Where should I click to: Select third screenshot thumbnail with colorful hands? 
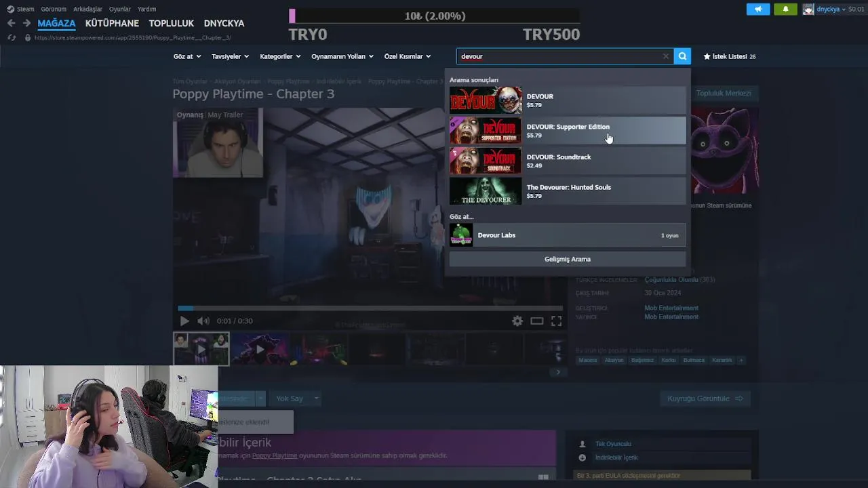click(319, 349)
